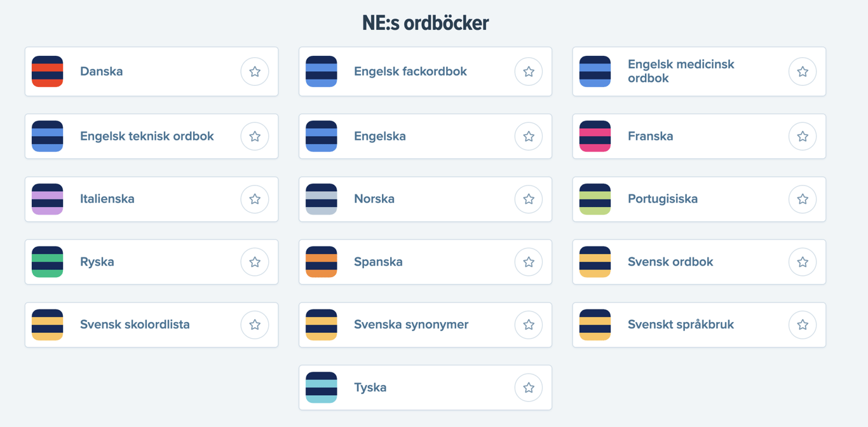
Task: Favorite the Danska dictionary
Action: pos(255,71)
